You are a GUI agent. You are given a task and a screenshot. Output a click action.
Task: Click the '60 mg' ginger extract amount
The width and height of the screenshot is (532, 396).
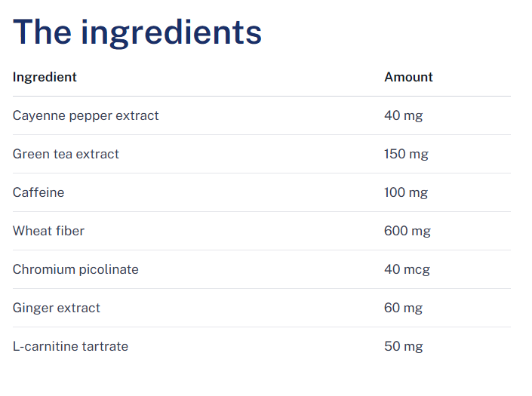(403, 308)
